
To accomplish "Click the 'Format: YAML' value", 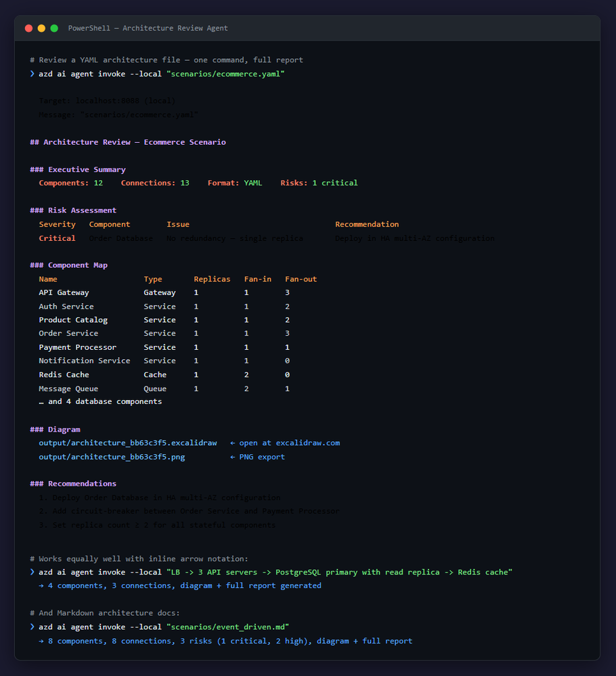I will [235, 183].
